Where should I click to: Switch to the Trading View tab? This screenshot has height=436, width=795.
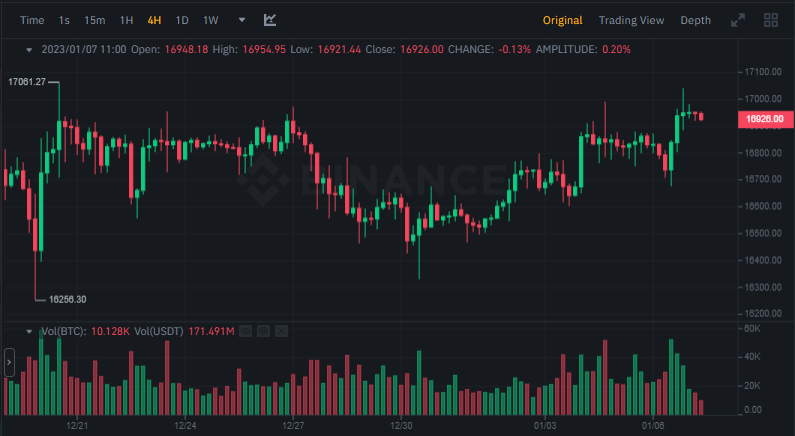click(x=631, y=20)
